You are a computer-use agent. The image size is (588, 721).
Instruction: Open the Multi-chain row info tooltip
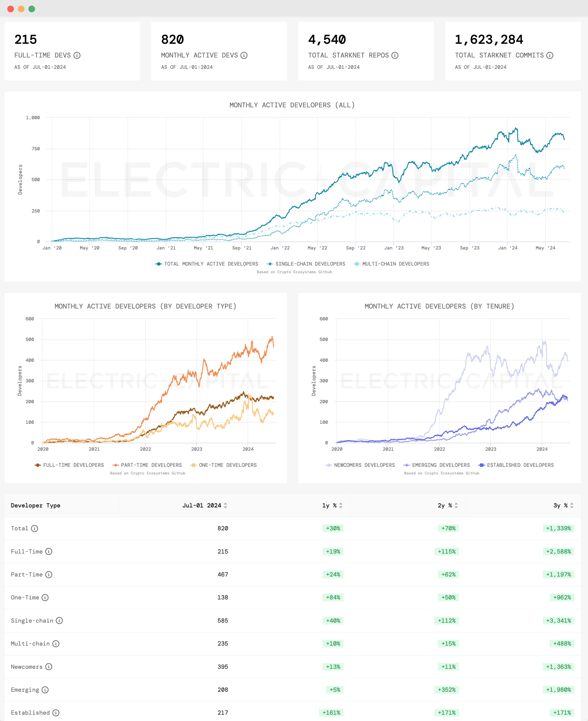(56, 644)
